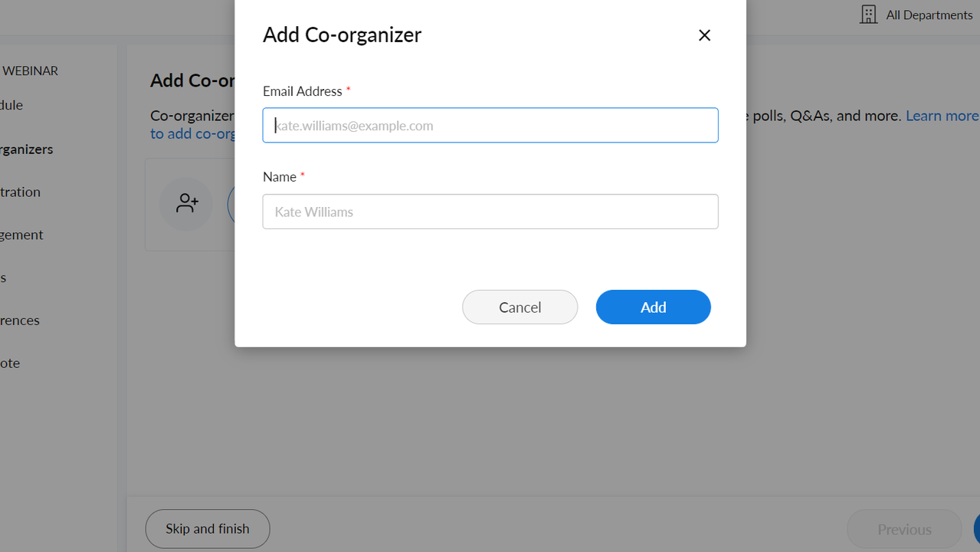980x552 pixels.
Task: Click sidebar item between Engagement and Preferences
Action: [4, 278]
